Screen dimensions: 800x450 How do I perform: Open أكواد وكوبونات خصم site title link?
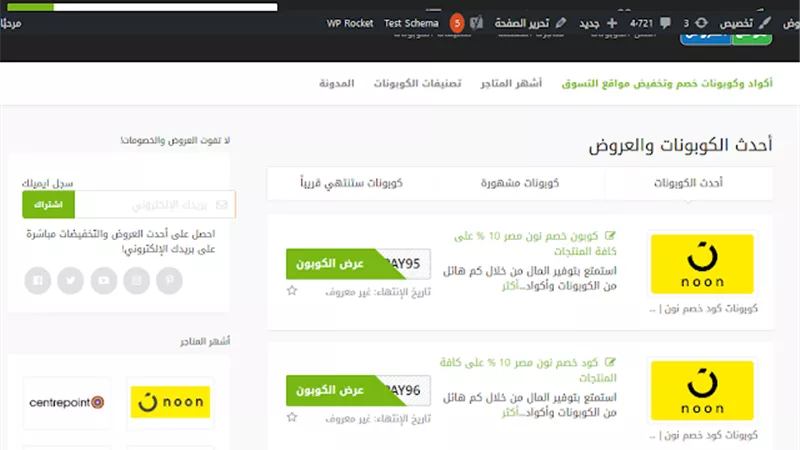[667, 83]
